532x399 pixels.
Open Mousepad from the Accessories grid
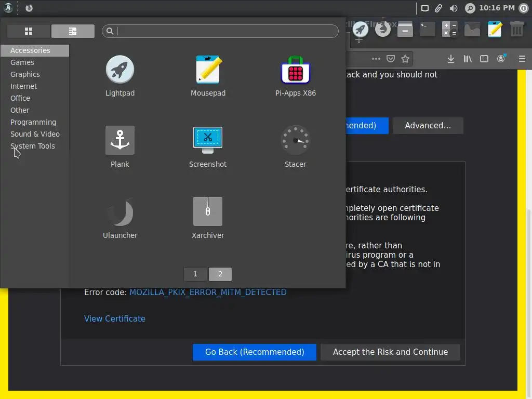click(x=208, y=76)
